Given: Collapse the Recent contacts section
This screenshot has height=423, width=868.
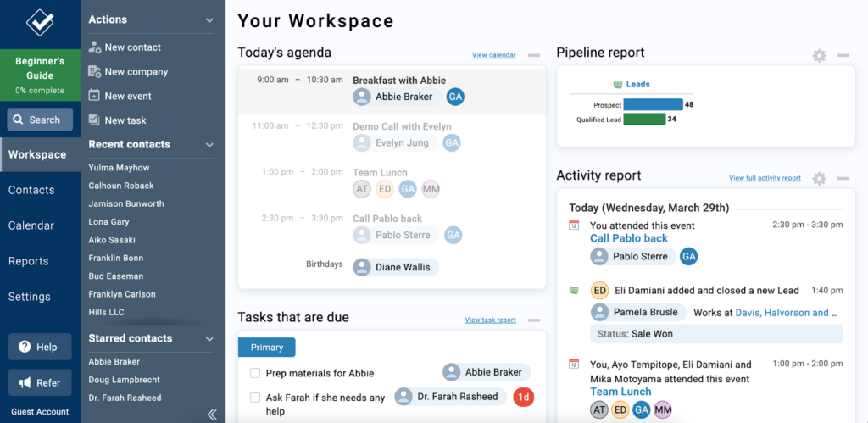Looking at the screenshot, I should point(209,145).
